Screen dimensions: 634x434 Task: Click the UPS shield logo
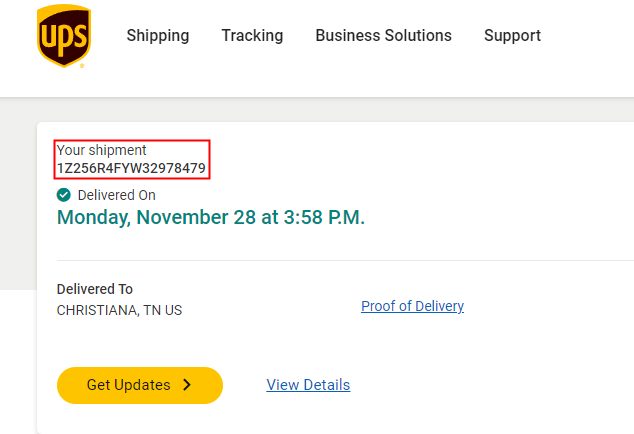click(64, 36)
